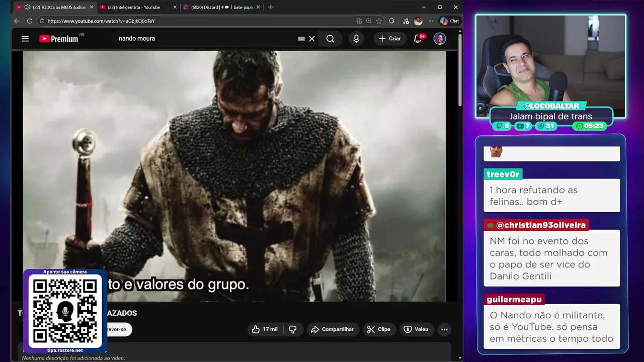The height and width of the screenshot is (362, 644).
Task: Mute the audio-playing tab speaker icon
Action: 27,7
